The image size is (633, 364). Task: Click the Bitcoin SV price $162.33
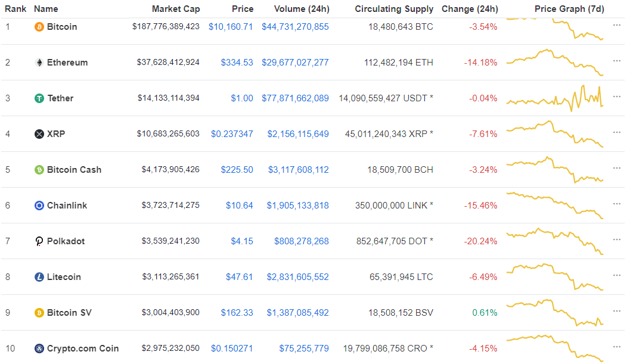[237, 313]
